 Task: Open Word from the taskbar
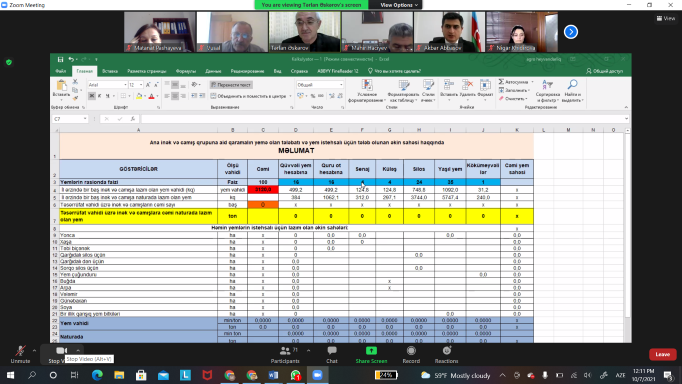pyautogui.click(x=273, y=375)
